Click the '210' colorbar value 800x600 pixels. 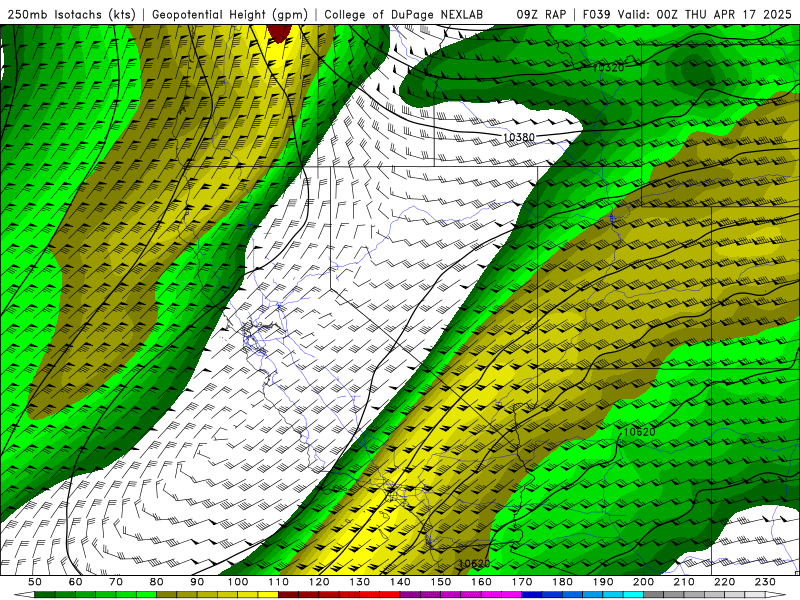pos(684,582)
